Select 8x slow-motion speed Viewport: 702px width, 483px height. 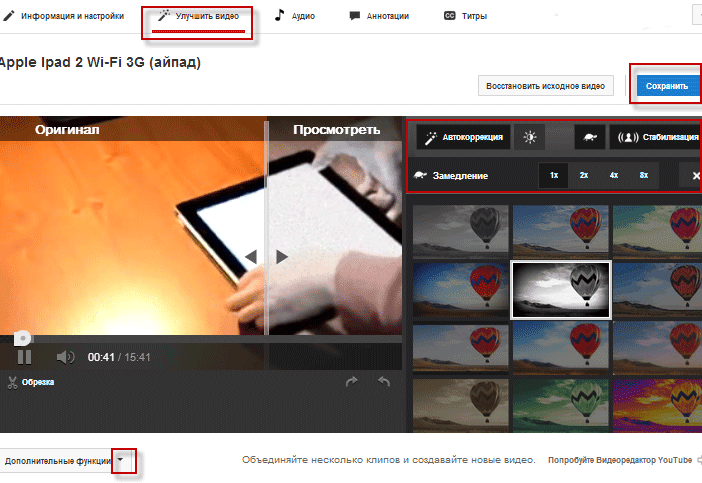coord(644,175)
